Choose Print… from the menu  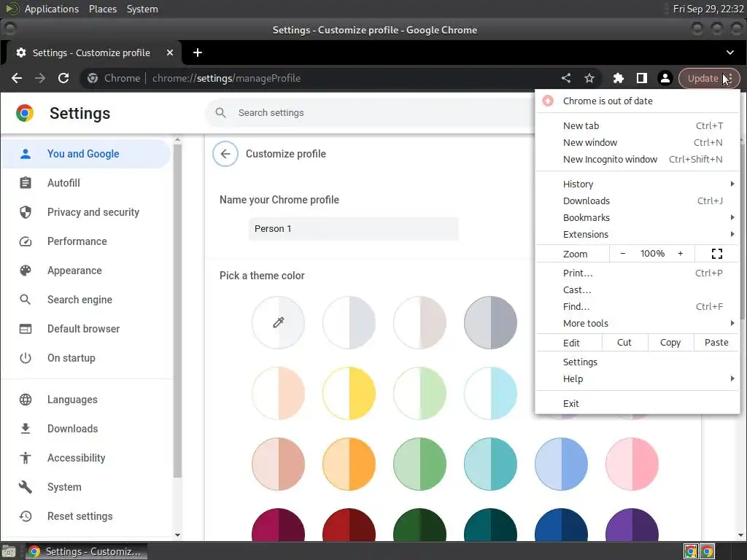[x=638, y=273]
